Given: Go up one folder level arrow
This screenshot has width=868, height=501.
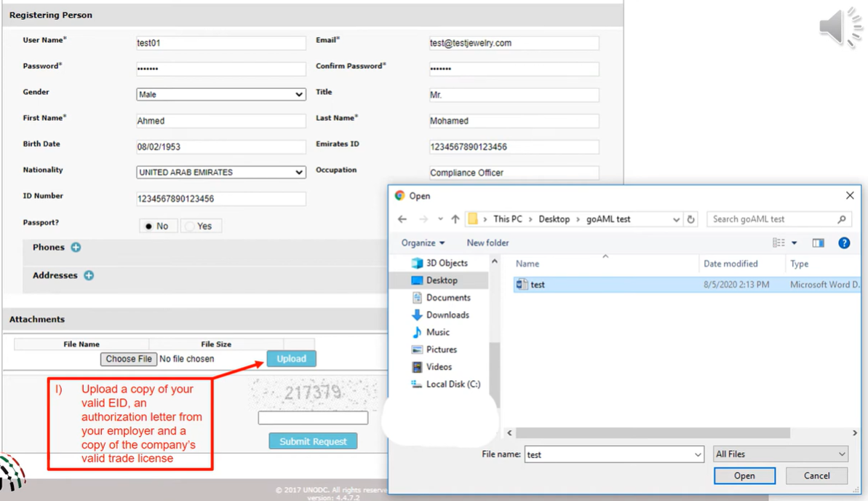Looking at the screenshot, I should pyautogui.click(x=455, y=219).
